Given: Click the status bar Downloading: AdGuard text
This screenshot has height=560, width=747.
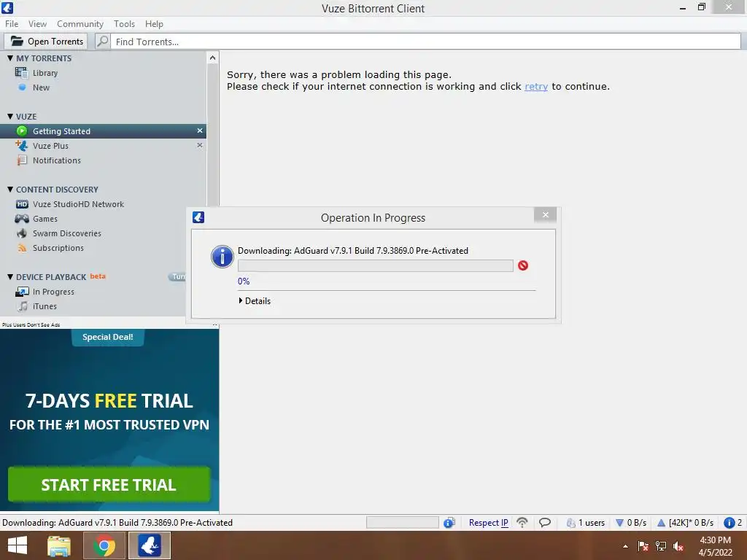Looking at the screenshot, I should tap(117, 523).
